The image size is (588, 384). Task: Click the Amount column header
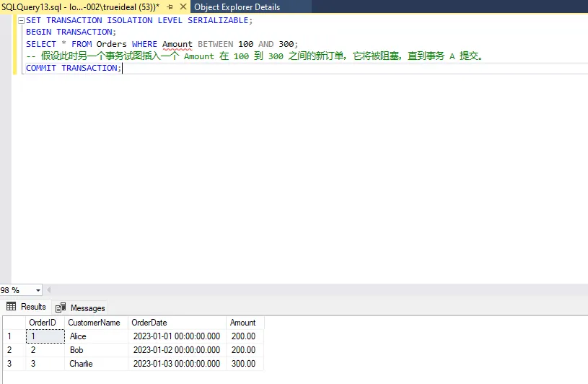tap(242, 323)
